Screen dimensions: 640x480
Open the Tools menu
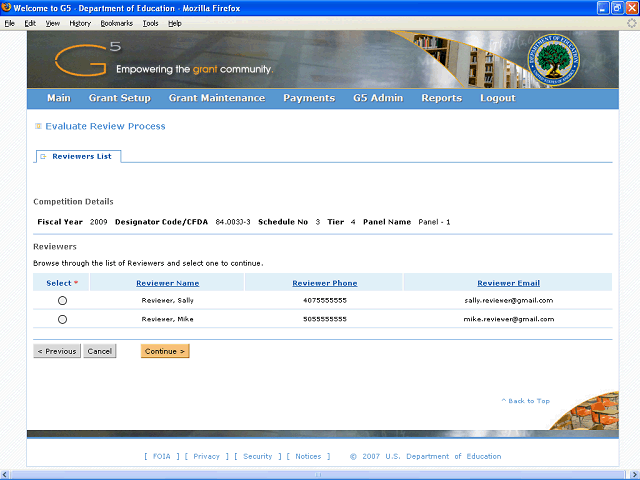tap(150, 23)
